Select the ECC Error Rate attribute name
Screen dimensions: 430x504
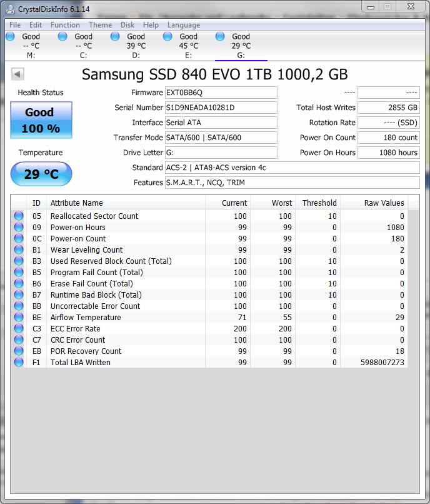(x=76, y=328)
